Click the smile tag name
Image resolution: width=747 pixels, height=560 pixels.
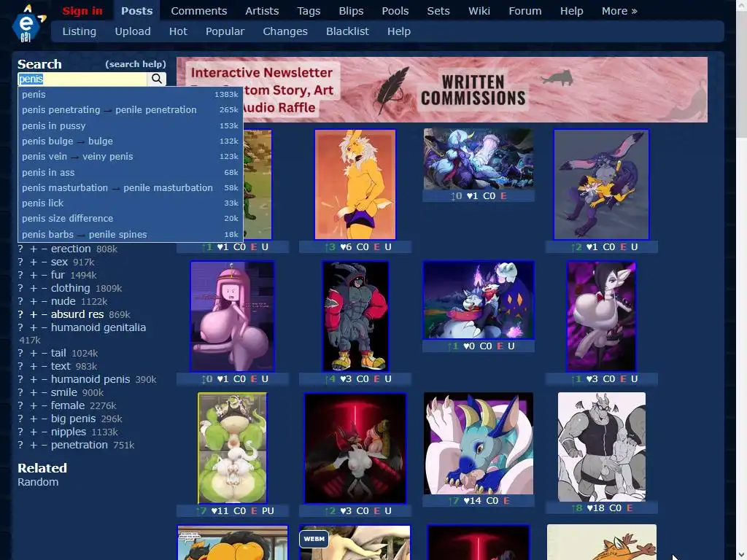[x=64, y=392]
